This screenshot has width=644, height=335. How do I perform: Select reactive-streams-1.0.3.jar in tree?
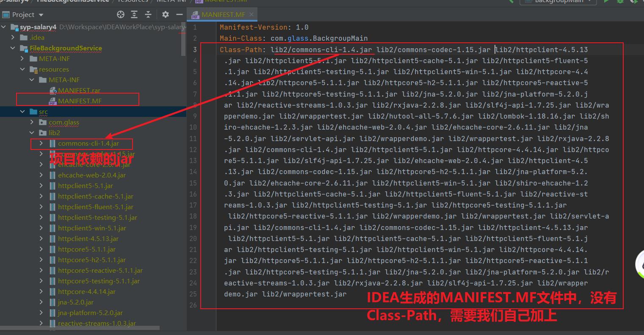[x=97, y=324]
